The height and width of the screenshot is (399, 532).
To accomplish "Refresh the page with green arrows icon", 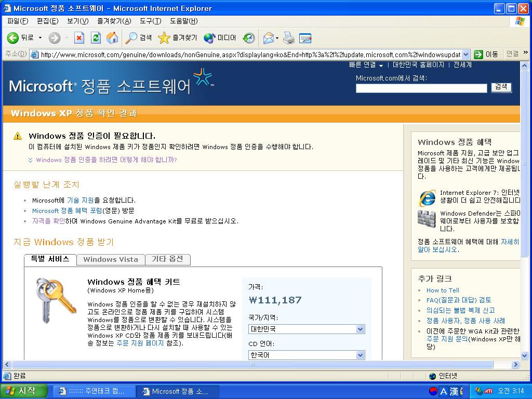I will pos(96,37).
